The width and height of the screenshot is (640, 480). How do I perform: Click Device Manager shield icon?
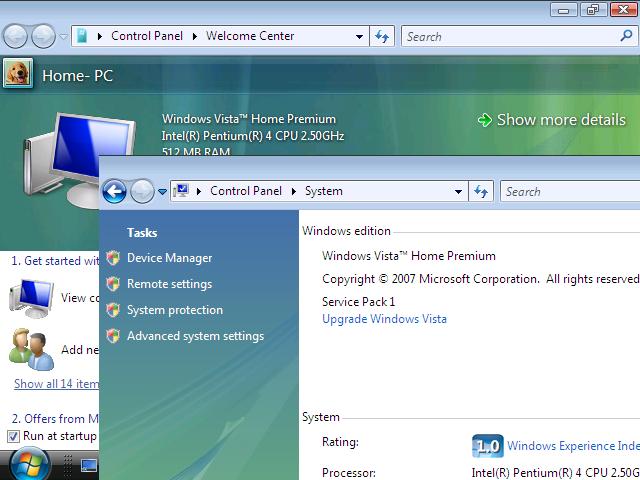[x=113, y=258]
